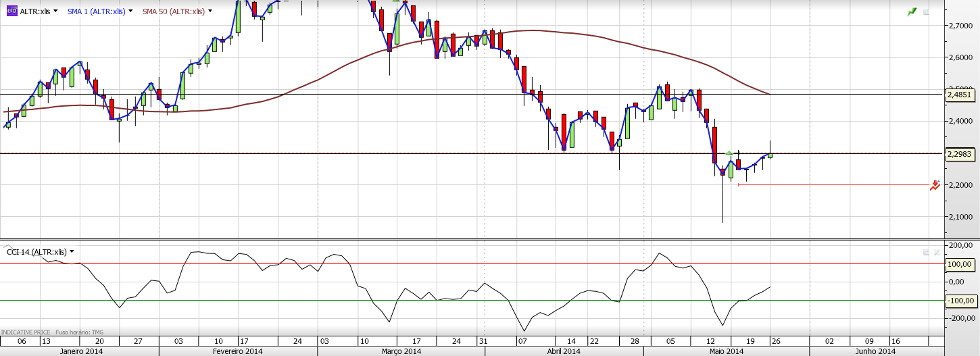Click Janeiro 2014 on the time axis
The height and width of the screenshot is (356, 980).
point(81,351)
